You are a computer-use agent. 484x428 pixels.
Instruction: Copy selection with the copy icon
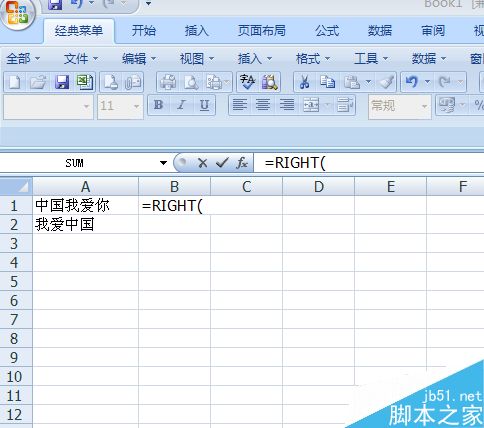click(327, 82)
